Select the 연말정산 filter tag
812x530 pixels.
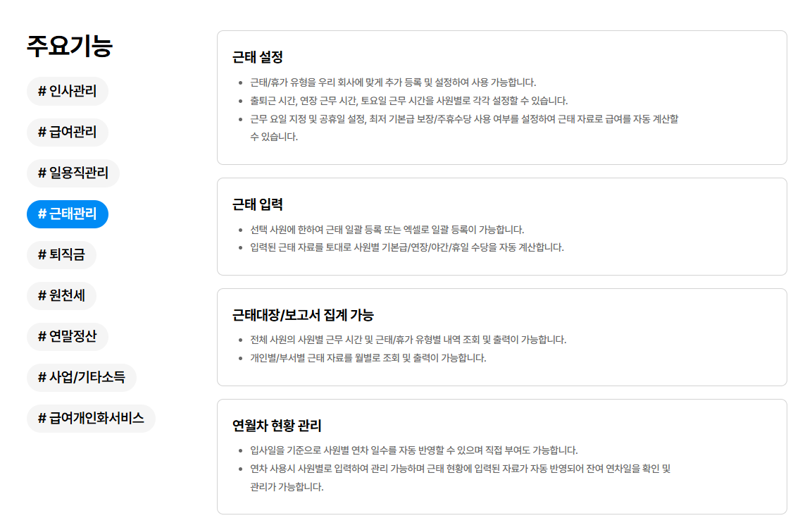67,337
